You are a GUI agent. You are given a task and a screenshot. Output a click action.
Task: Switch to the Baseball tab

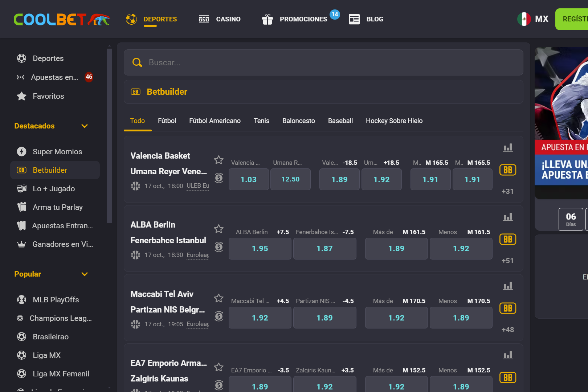coord(340,121)
